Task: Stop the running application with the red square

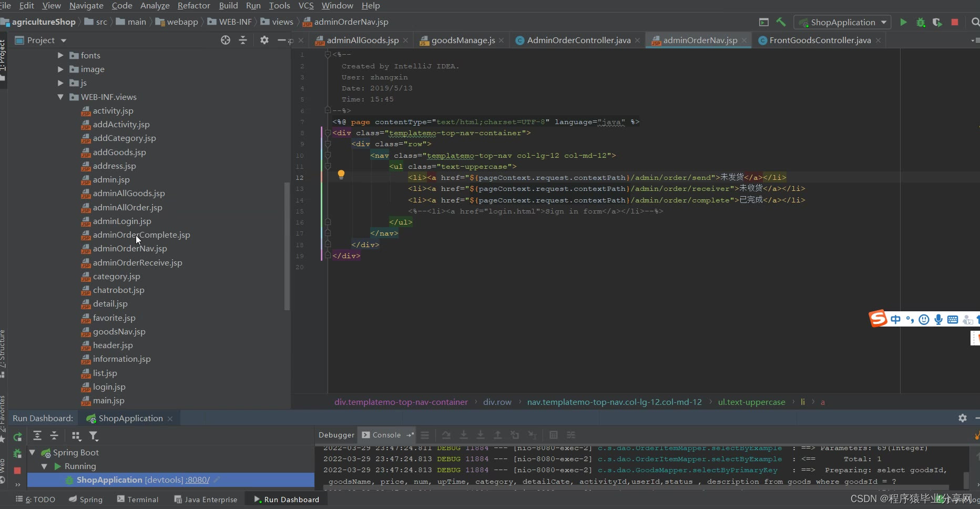Action: pyautogui.click(x=955, y=22)
